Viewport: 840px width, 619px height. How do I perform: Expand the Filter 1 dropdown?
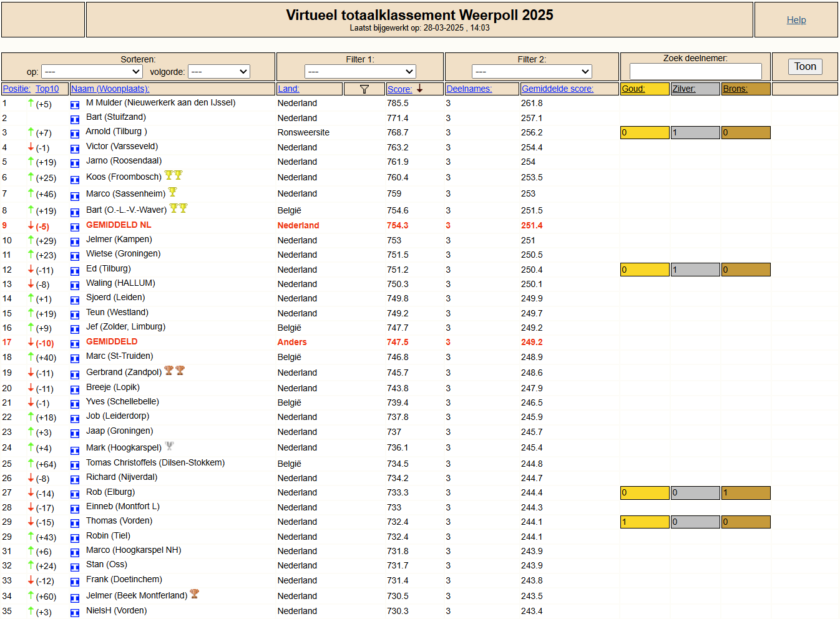(360, 72)
